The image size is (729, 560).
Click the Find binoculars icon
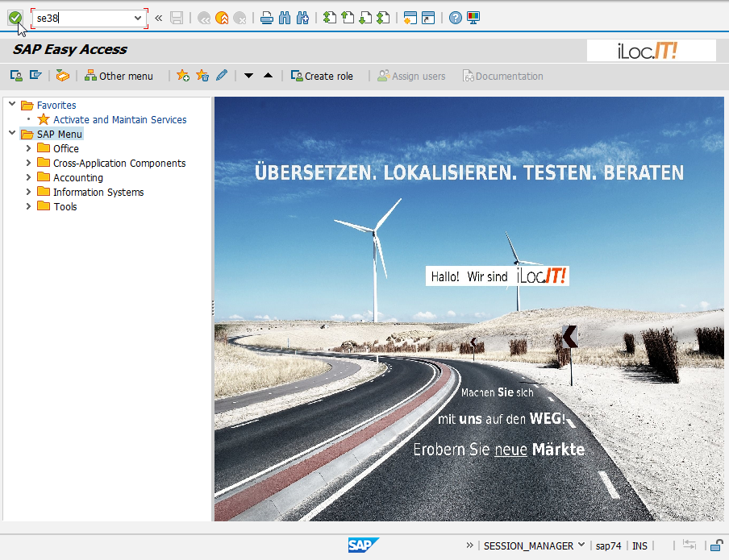click(284, 18)
